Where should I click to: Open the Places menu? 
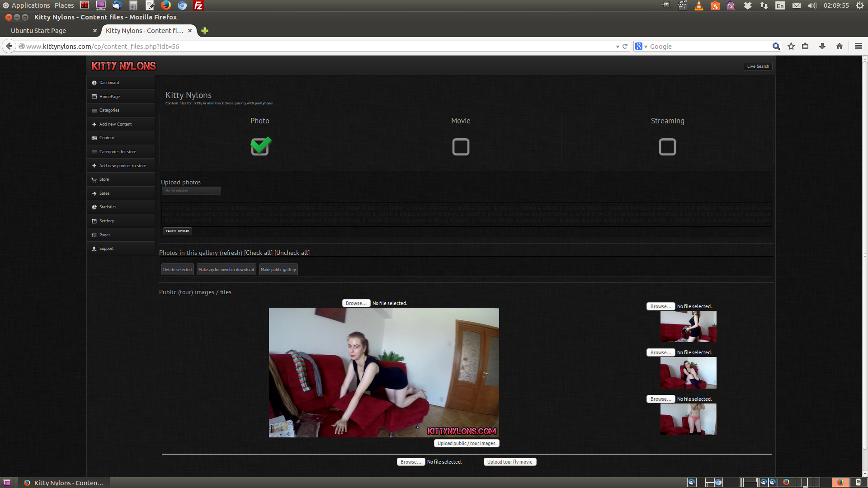64,5
